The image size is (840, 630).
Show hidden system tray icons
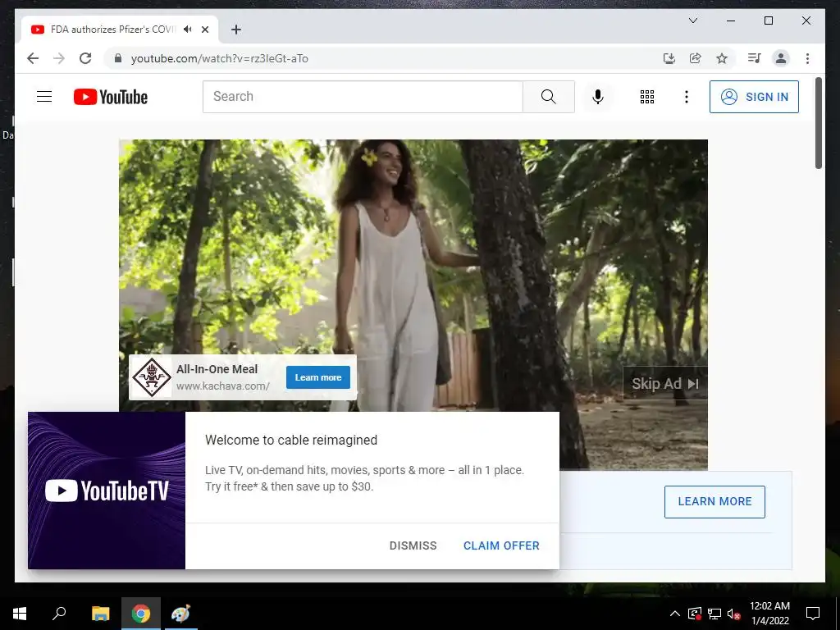point(675,614)
